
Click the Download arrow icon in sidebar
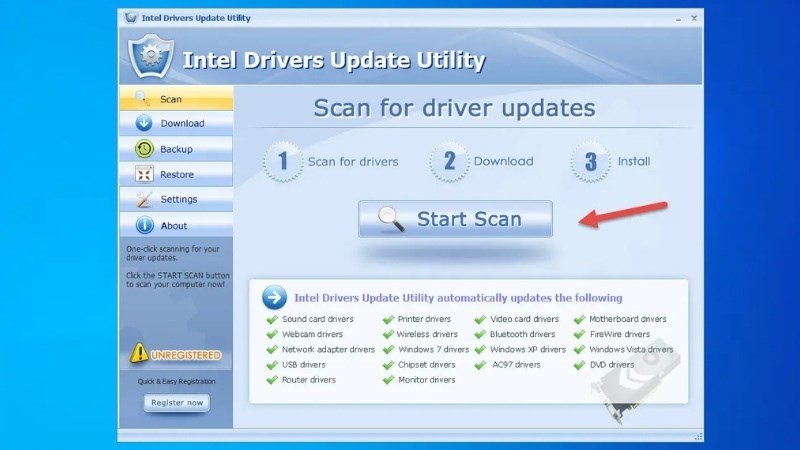[144, 123]
